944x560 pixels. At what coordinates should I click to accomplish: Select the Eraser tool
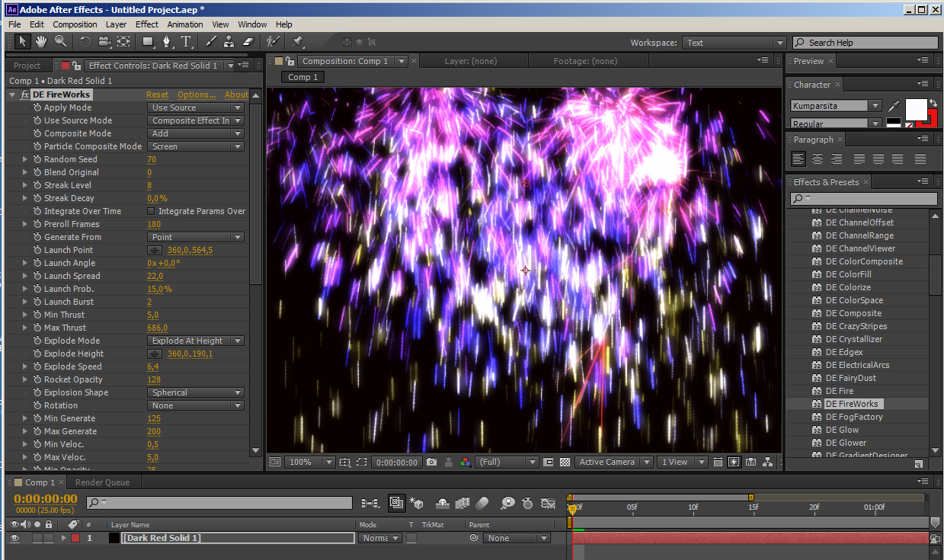click(x=248, y=42)
